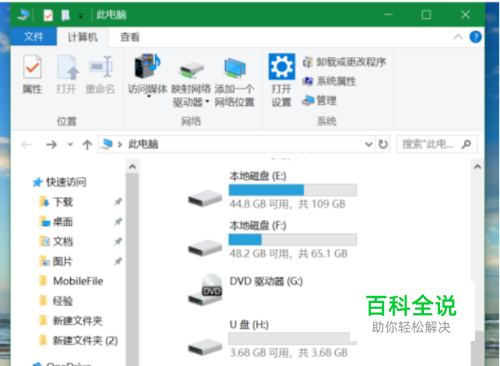
Task: Click the Properties (属性) ribbon icon
Action: pyautogui.click(x=32, y=68)
